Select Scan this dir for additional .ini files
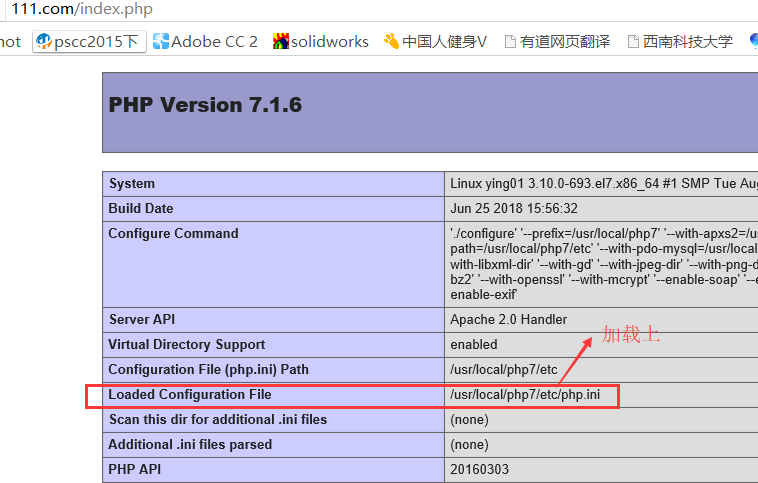Image resolution: width=758 pixels, height=483 pixels. pos(218,420)
